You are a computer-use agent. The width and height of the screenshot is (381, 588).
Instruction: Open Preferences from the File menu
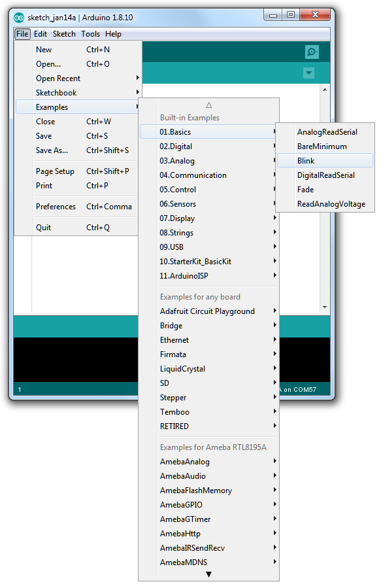coord(78,207)
